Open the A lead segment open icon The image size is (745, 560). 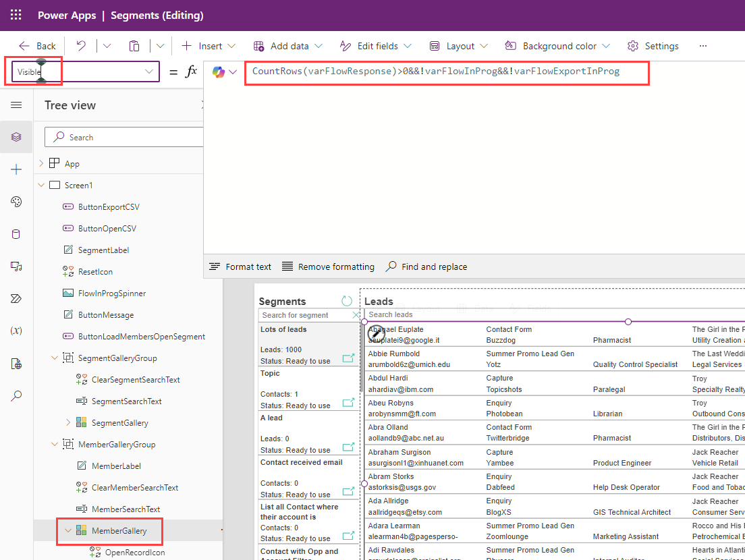tap(349, 447)
